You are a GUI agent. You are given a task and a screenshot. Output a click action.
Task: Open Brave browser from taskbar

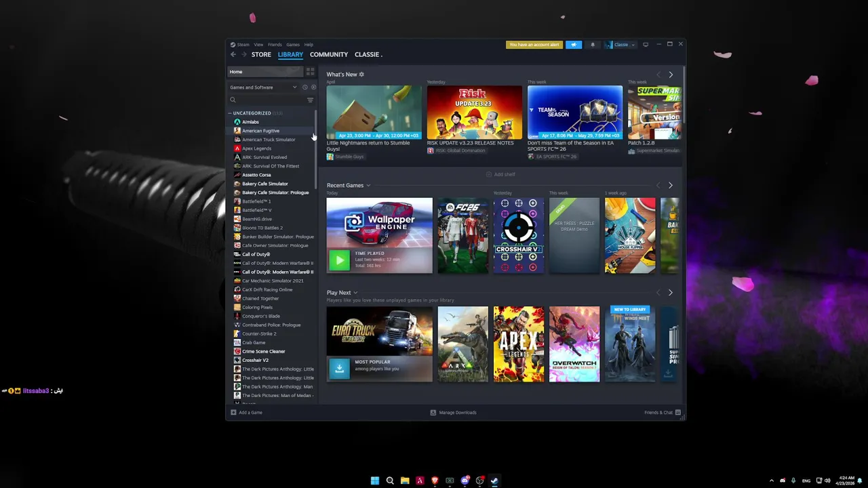click(435, 481)
